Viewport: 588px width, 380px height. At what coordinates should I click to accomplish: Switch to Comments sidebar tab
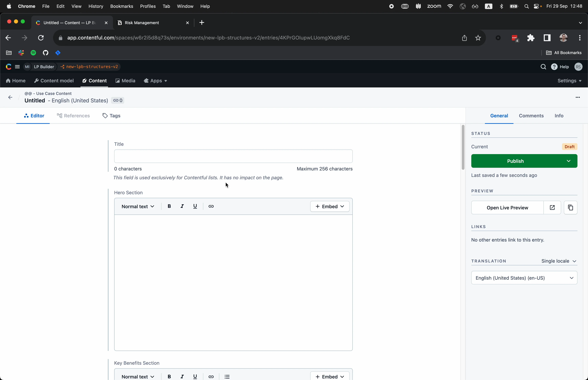(x=531, y=116)
